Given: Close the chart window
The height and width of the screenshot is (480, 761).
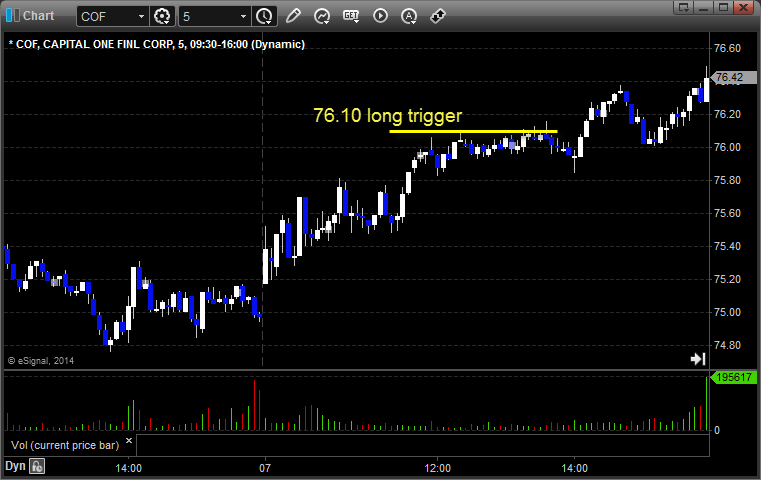Looking at the screenshot, I should pyautogui.click(x=744, y=8).
